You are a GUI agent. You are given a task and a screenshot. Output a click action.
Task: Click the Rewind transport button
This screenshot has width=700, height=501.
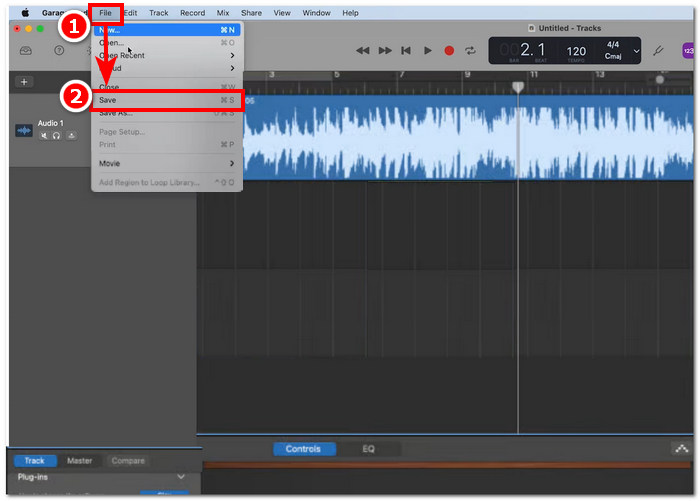click(x=362, y=50)
